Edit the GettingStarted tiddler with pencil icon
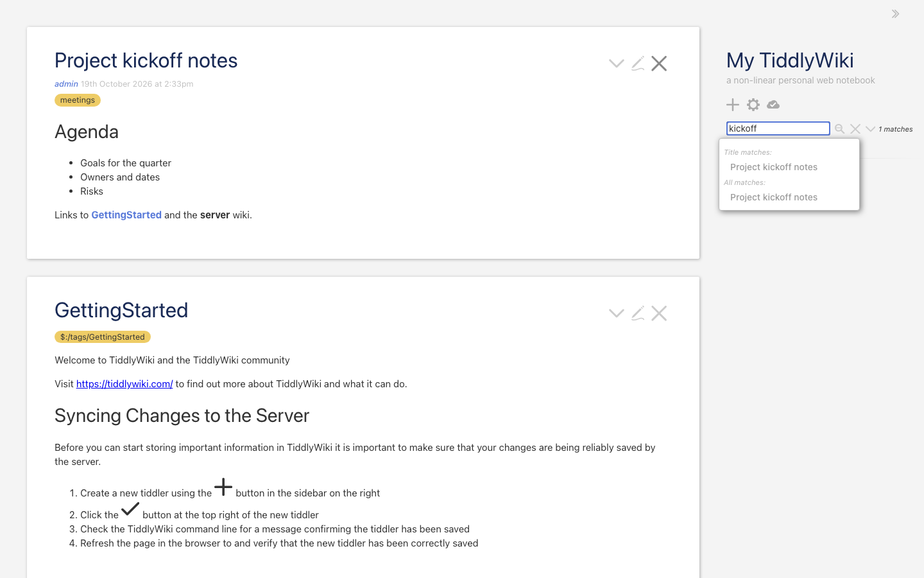The height and width of the screenshot is (578, 924). coord(638,313)
